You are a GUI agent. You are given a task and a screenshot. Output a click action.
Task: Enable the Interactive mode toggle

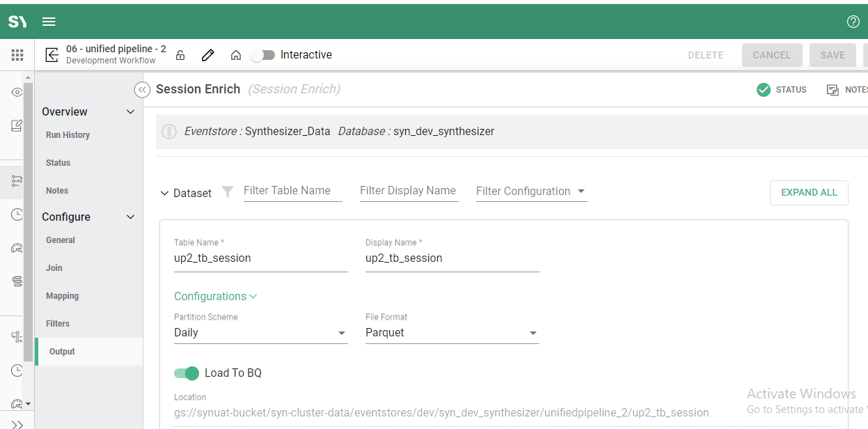tap(263, 54)
